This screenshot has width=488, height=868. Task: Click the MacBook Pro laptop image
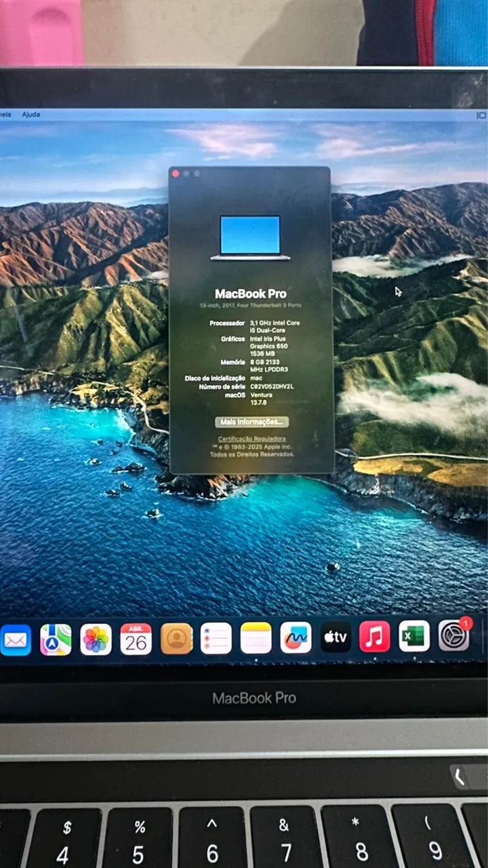click(250, 238)
